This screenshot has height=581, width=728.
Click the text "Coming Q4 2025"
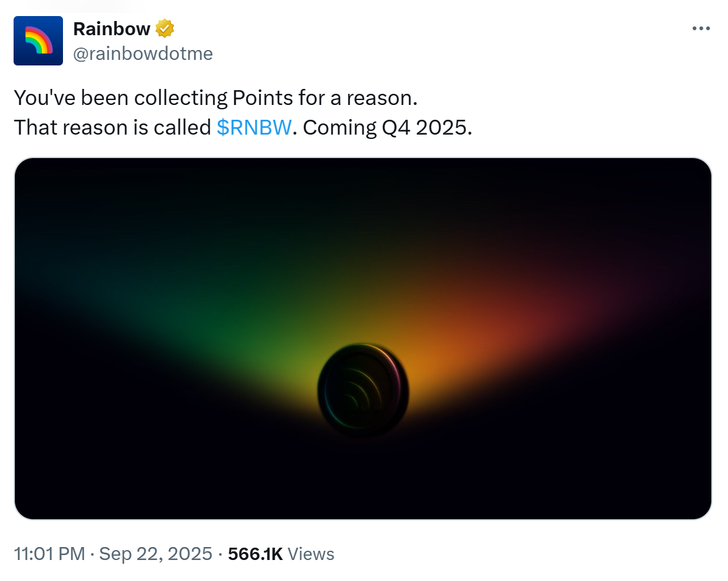388,127
